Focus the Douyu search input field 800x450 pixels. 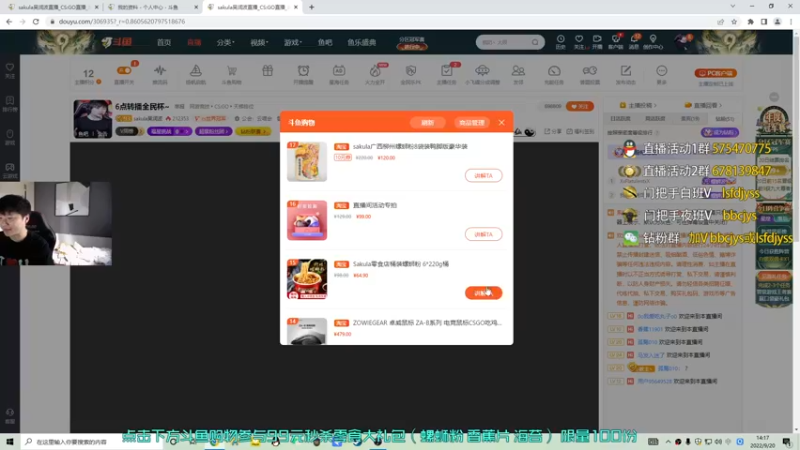pyautogui.click(x=504, y=42)
